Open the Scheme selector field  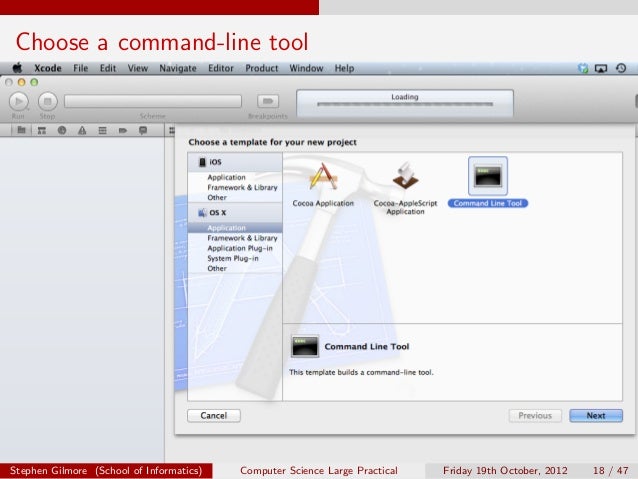pyautogui.click(x=153, y=101)
